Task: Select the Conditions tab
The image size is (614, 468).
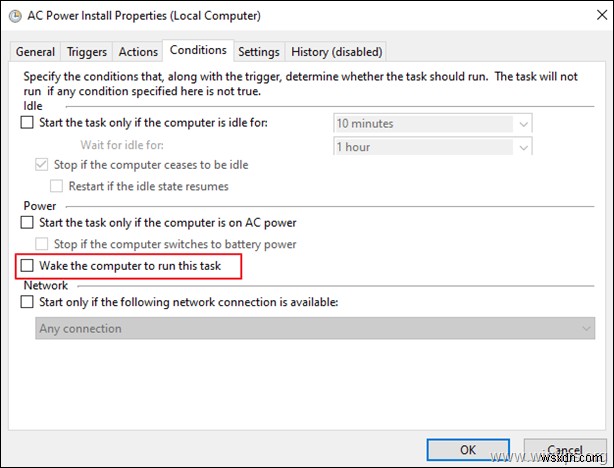Action: point(198,50)
